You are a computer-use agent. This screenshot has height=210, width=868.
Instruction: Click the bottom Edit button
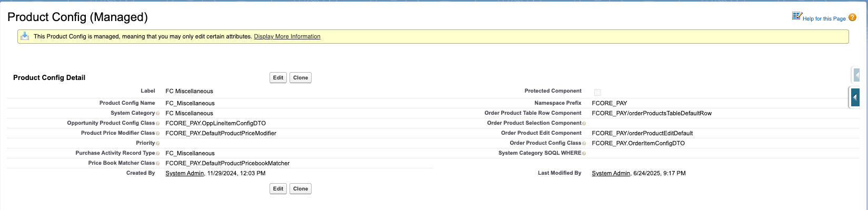(278, 189)
